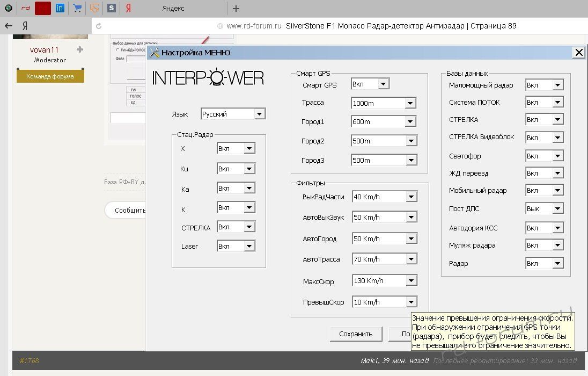Click the Команда форума badge
588x376 pixels.
50,76
